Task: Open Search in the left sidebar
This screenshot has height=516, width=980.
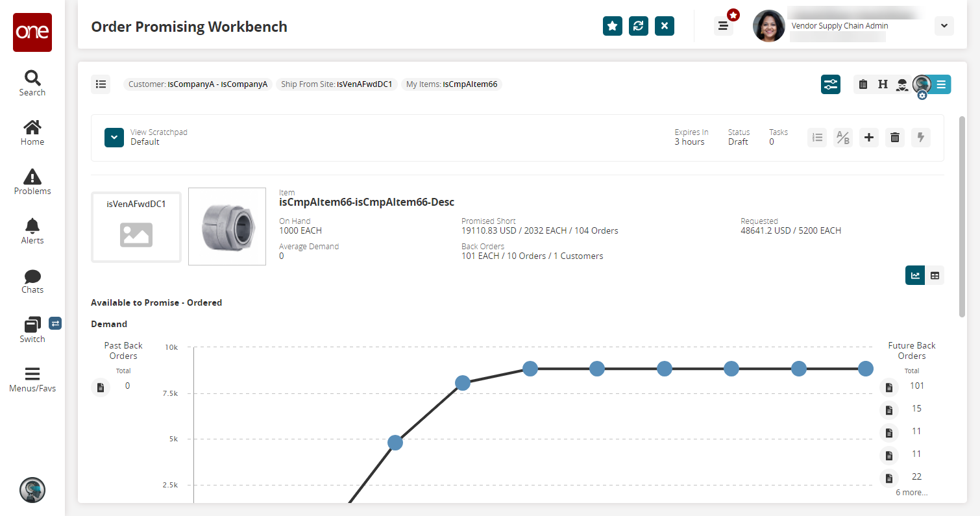Action: [x=32, y=84]
